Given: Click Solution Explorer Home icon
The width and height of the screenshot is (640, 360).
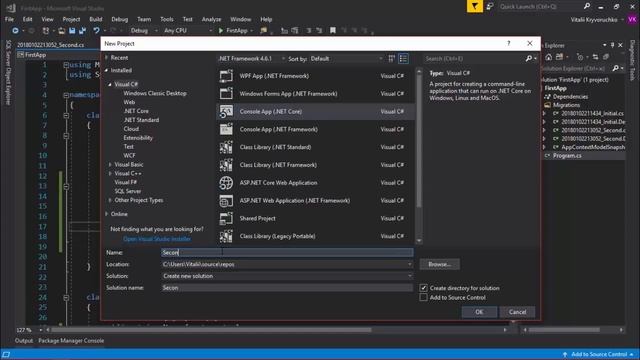Looking at the screenshot, I should click(x=549, y=57).
